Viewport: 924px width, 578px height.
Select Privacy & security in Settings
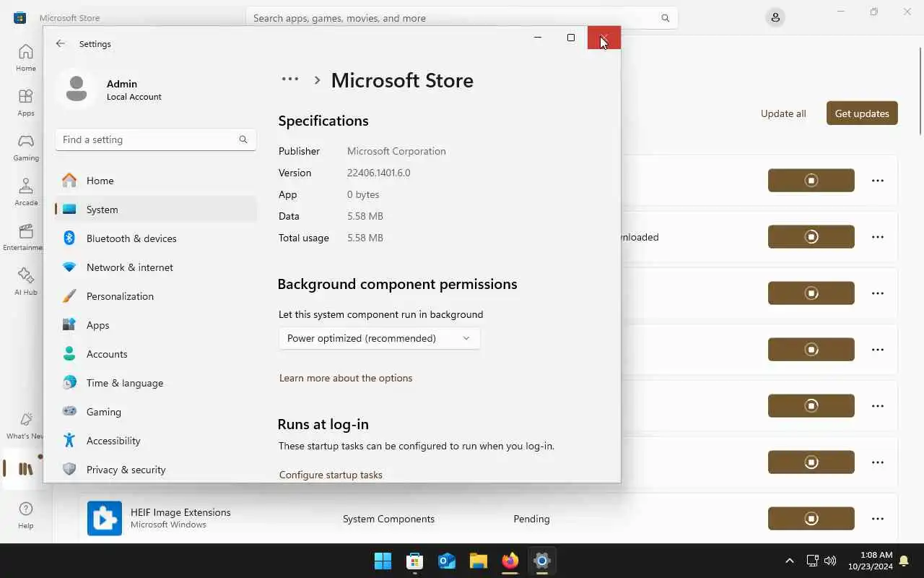pos(156,470)
